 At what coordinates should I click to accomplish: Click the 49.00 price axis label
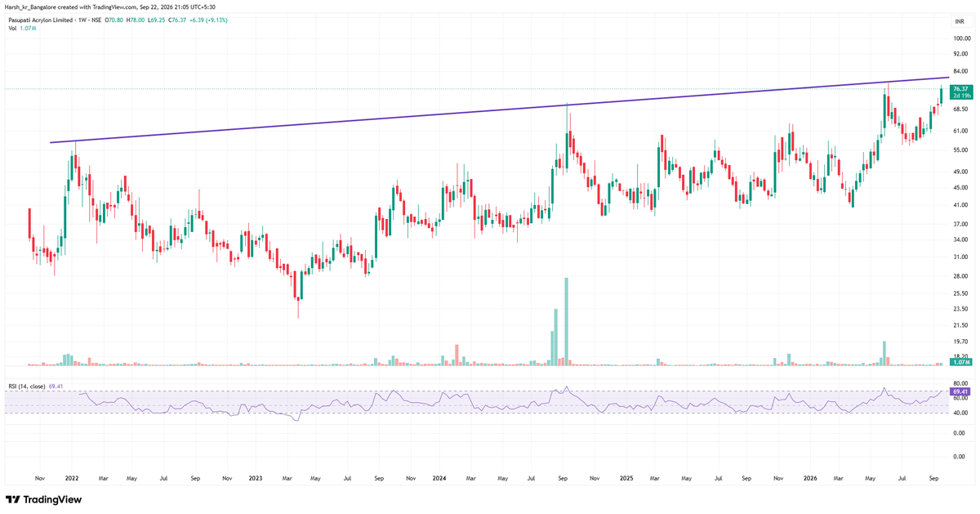tap(960, 172)
